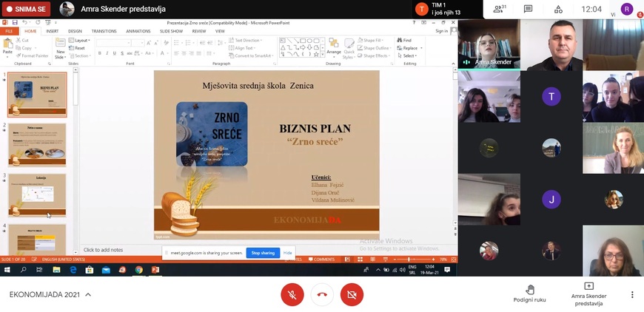644x312 pixels.
Task: Click the Save icon in quick access toolbar
Action: tap(15, 22)
